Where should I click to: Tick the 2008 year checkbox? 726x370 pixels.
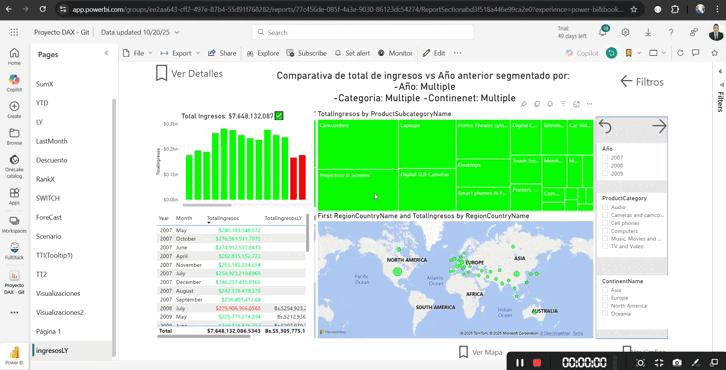click(605, 165)
